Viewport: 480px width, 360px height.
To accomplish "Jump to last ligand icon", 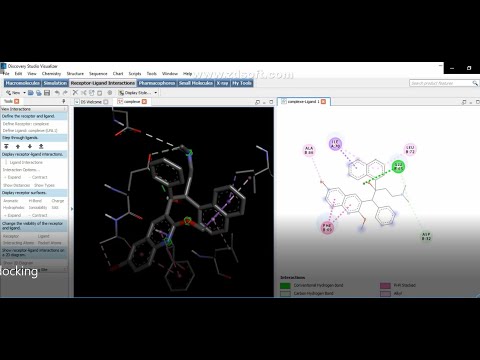I will click(x=41, y=146).
